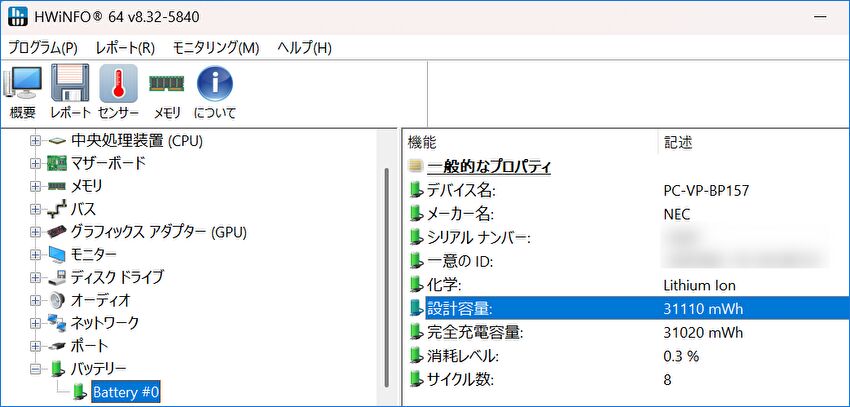Open the プログラム(P) menu
Viewport: 850px width, 407px height.
point(43,48)
